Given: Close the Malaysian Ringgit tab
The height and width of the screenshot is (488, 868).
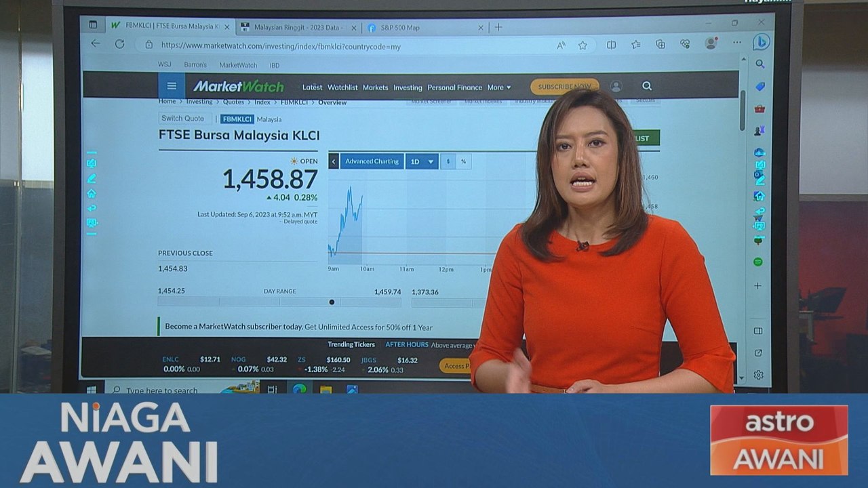Looking at the screenshot, I should 353,28.
